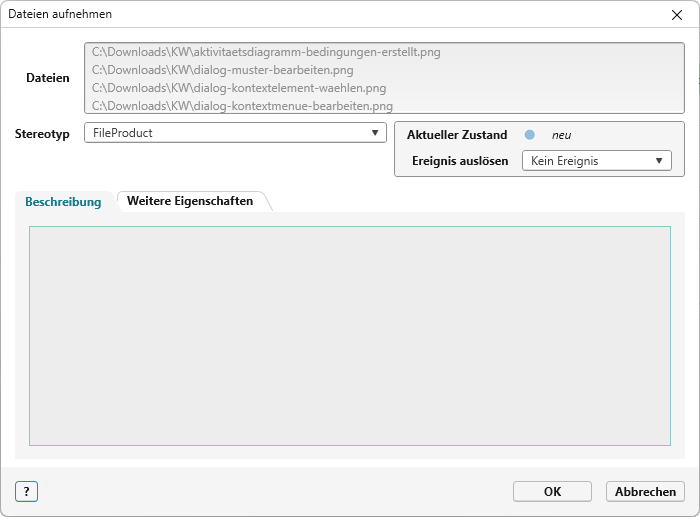Open the Stereotyp FileProduct dropdown

click(x=234, y=133)
